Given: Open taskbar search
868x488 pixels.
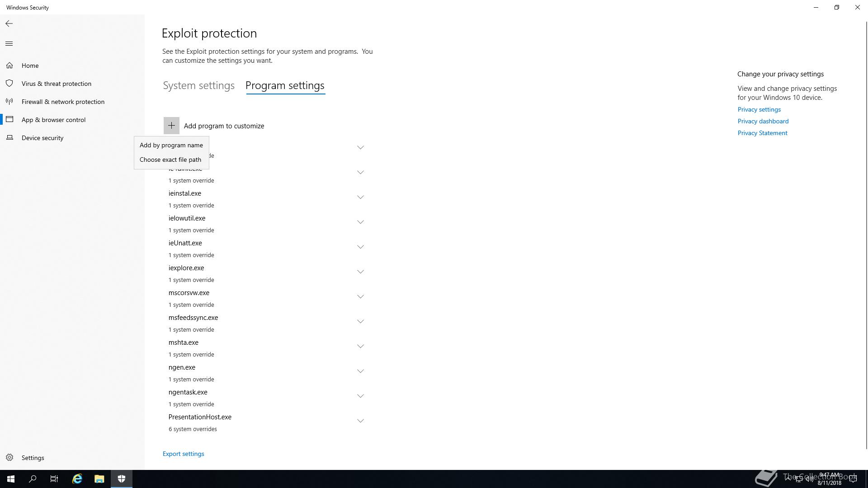Looking at the screenshot, I should pos(33,479).
